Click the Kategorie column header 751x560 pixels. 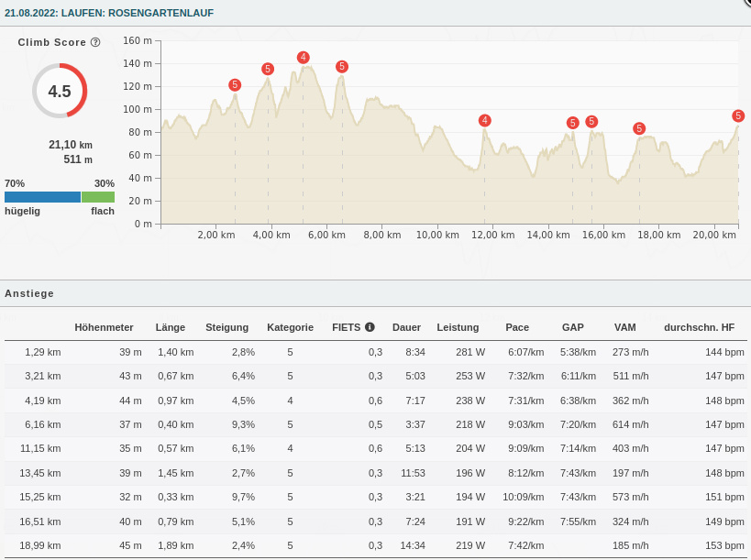pos(291,327)
